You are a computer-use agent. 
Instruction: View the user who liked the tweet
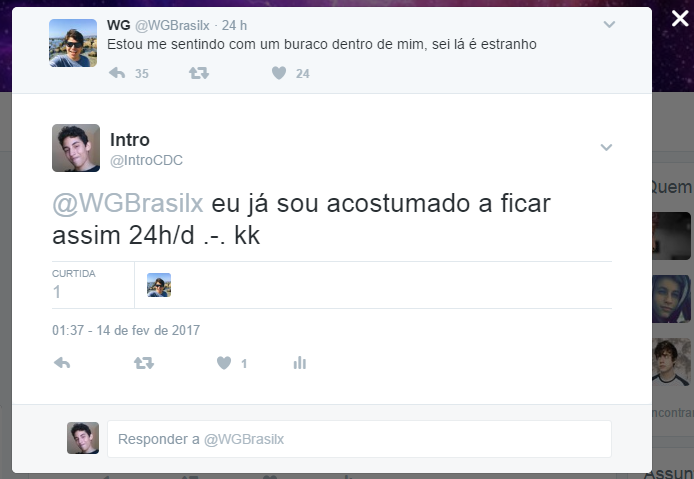[159, 285]
